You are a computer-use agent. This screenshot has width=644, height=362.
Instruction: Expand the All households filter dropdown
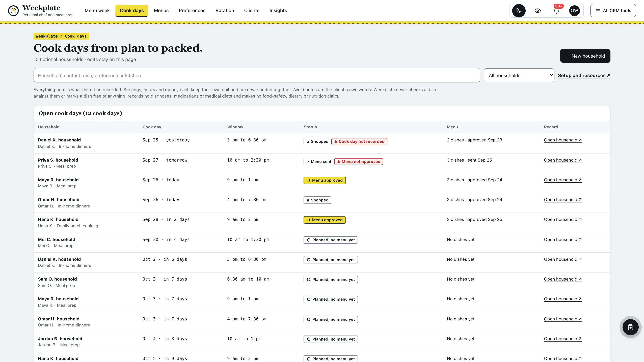click(x=519, y=75)
